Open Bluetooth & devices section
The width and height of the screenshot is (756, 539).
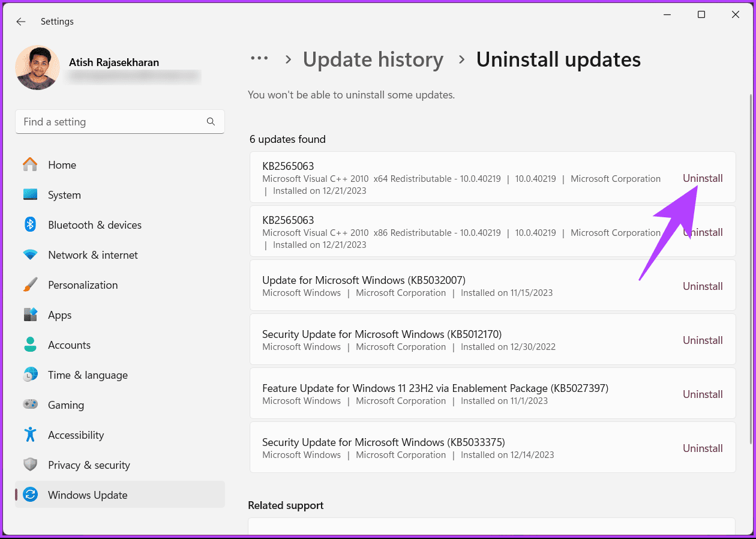(95, 225)
